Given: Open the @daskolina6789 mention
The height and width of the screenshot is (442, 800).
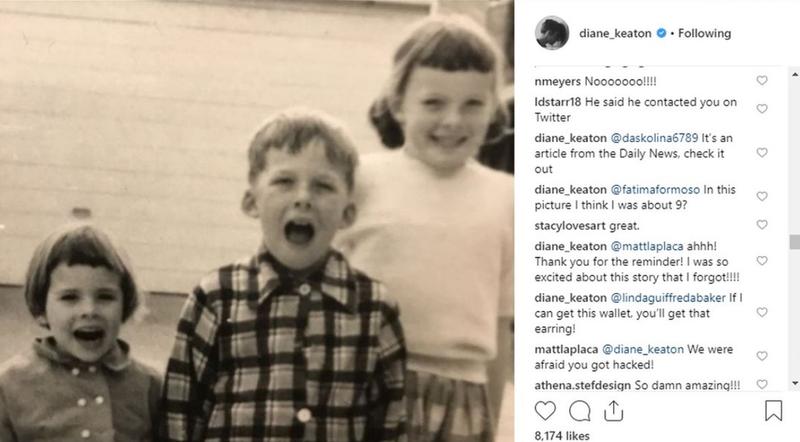Looking at the screenshot, I should click(654, 138).
